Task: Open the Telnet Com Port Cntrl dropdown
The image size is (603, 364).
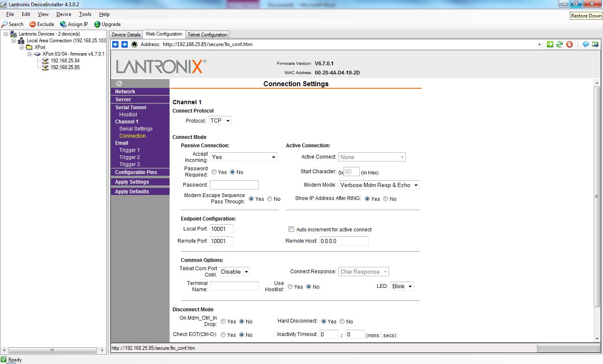Action: (234, 272)
